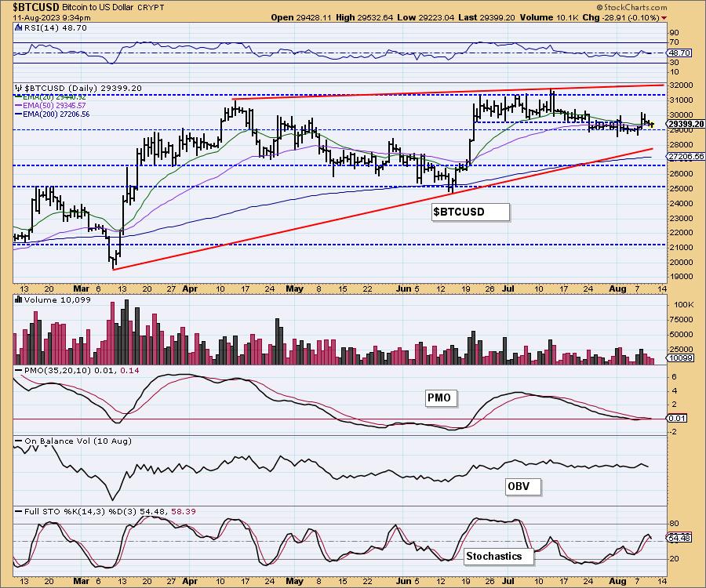Click the volume bars icon beside Volume 10,099

click(x=19, y=299)
